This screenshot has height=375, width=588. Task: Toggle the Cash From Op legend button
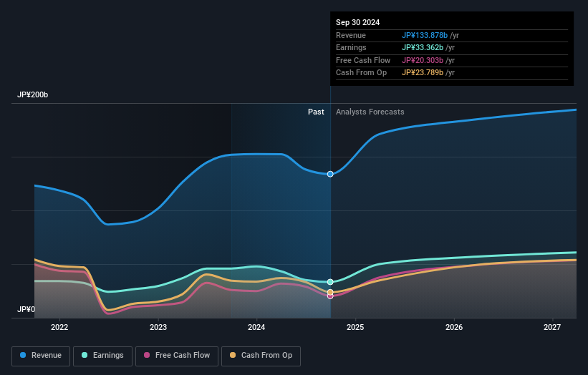261,356
